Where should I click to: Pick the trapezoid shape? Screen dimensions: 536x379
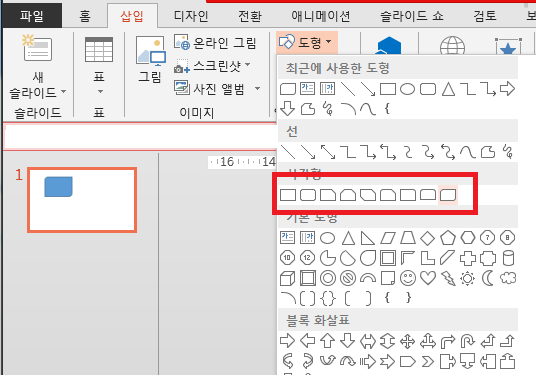point(408,238)
